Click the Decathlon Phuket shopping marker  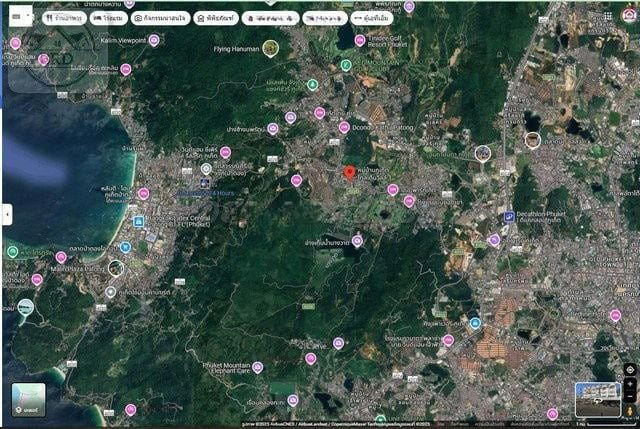[509, 216]
